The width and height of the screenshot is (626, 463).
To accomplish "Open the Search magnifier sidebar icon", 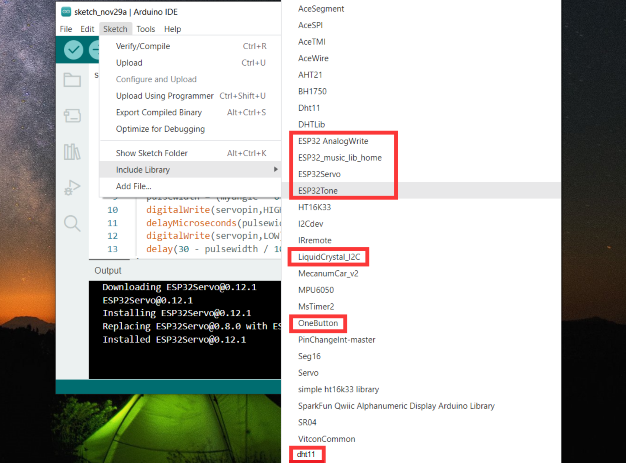I will coord(72,224).
